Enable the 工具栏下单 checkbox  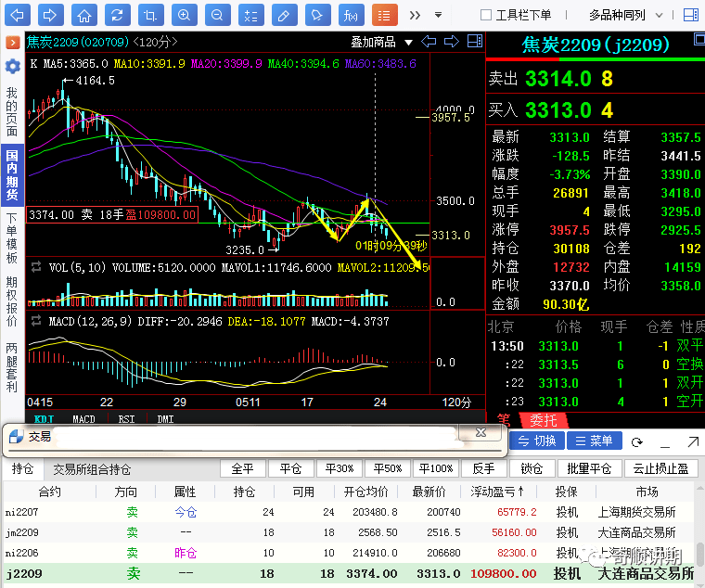(x=486, y=15)
